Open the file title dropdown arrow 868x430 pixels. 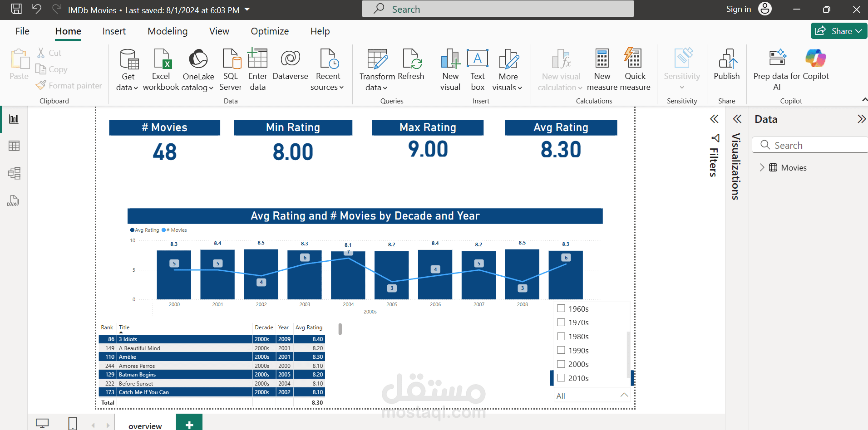(247, 9)
